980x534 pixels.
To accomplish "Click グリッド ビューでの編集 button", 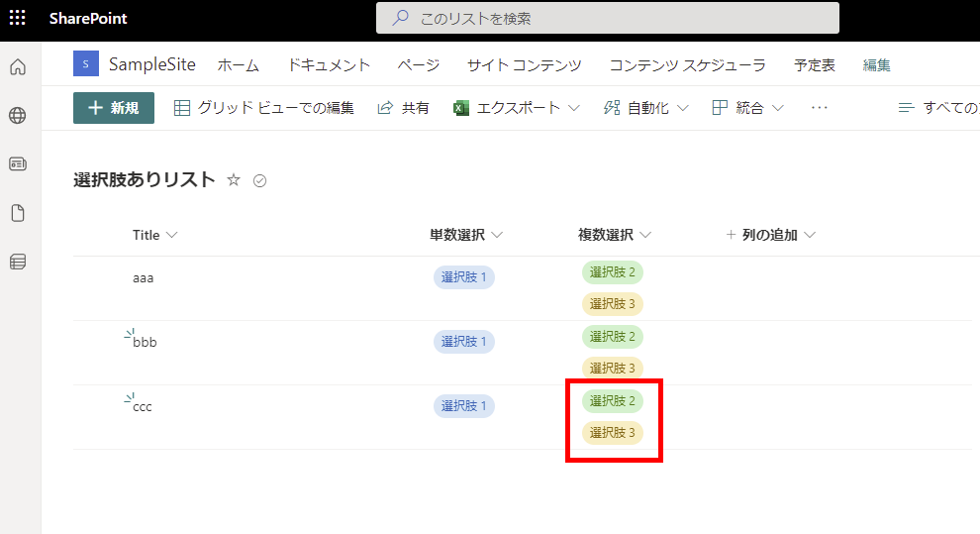I will 263,108.
